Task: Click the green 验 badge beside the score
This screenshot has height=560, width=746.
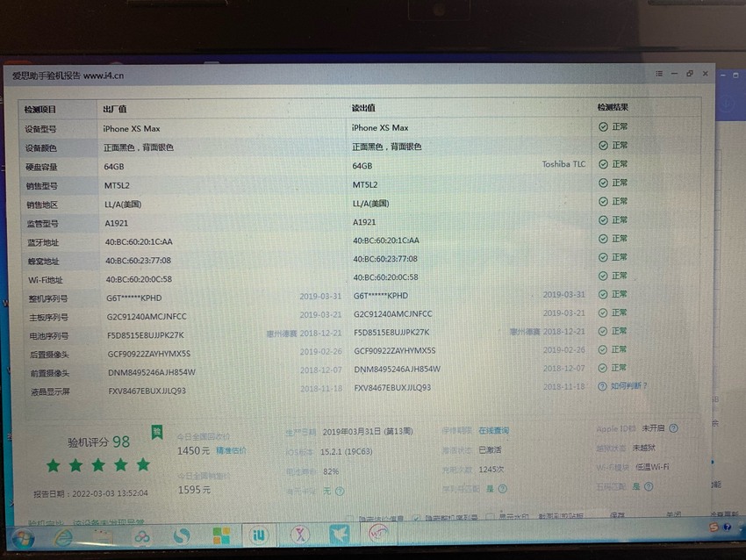Action: point(157,432)
